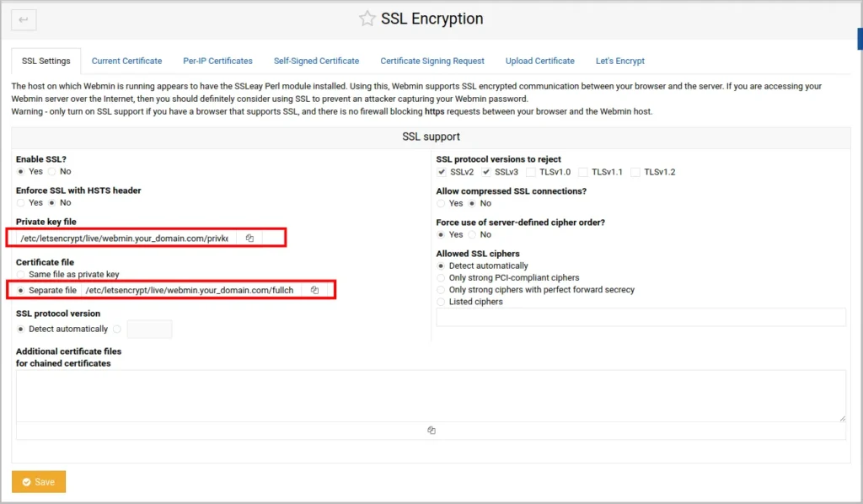
Task: Click the Private key file path field
Action: tap(126, 239)
